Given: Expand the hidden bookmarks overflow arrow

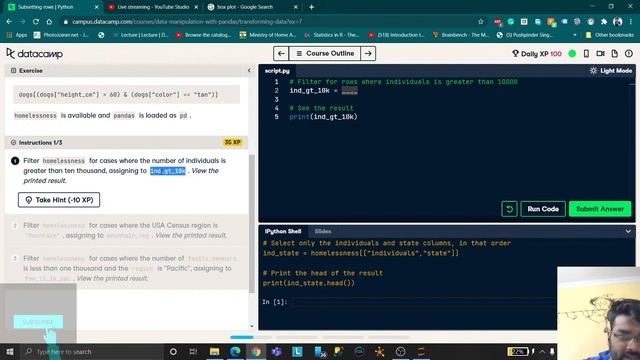Looking at the screenshot, I should (x=575, y=35).
